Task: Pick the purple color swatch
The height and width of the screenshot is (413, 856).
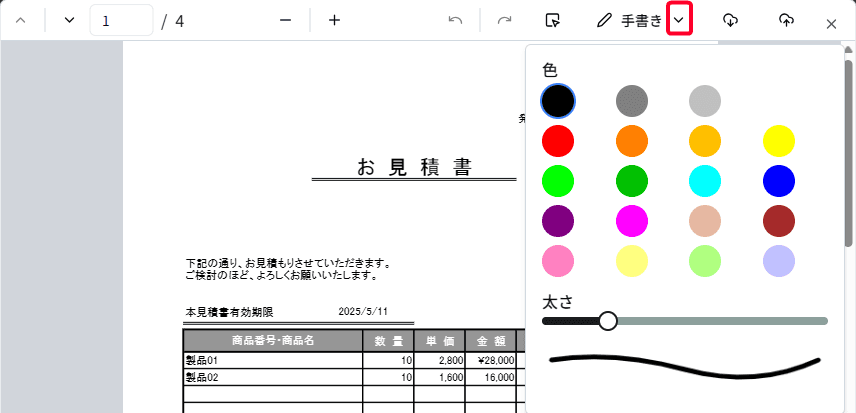Action: 558,221
